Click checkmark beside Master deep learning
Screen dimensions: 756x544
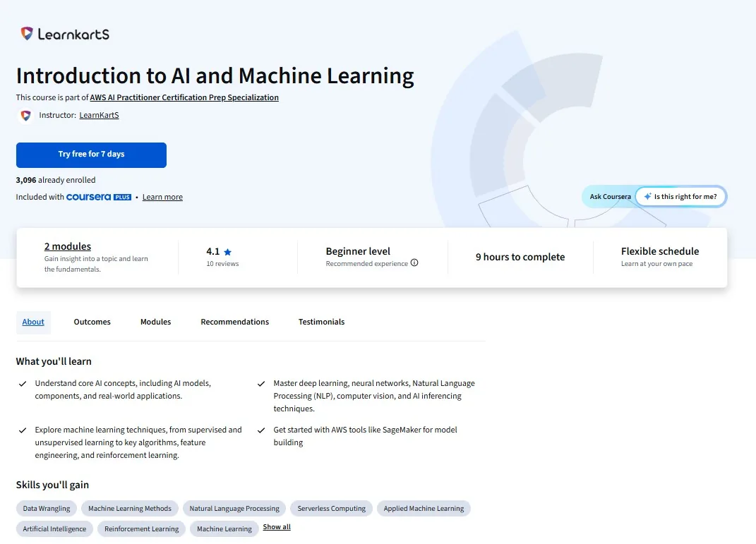[261, 384]
